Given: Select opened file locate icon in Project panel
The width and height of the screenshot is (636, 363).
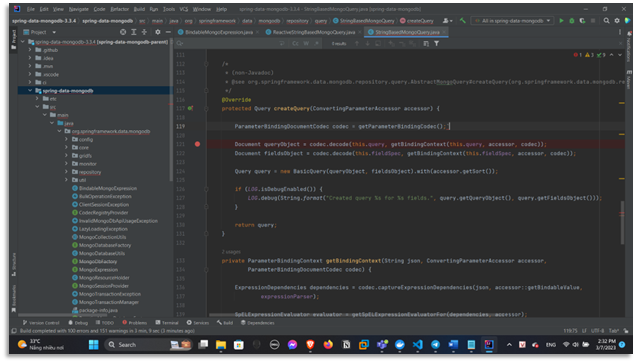Looking at the screenshot, I should tap(123, 32).
